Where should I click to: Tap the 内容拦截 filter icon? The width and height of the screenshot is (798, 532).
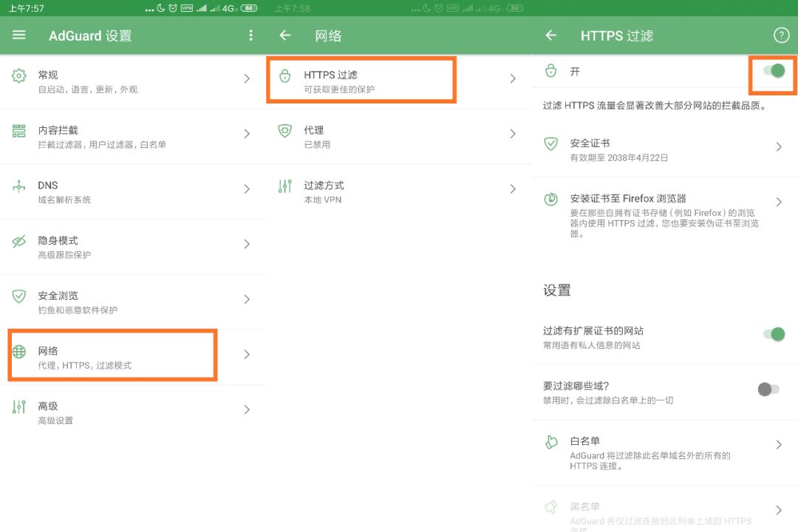click(x=18, y=131)
